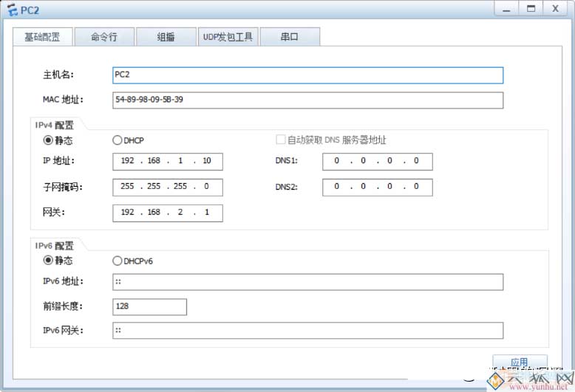575x392 pixels.
Task: Minimize the PC2 window
Action: pos(506,9)
